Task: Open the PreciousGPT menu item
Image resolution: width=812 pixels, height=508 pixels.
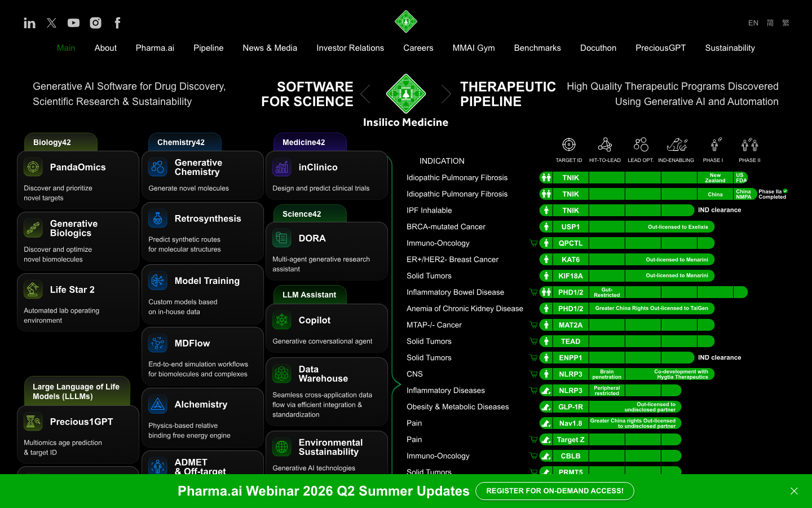Action: pos(661,48)
